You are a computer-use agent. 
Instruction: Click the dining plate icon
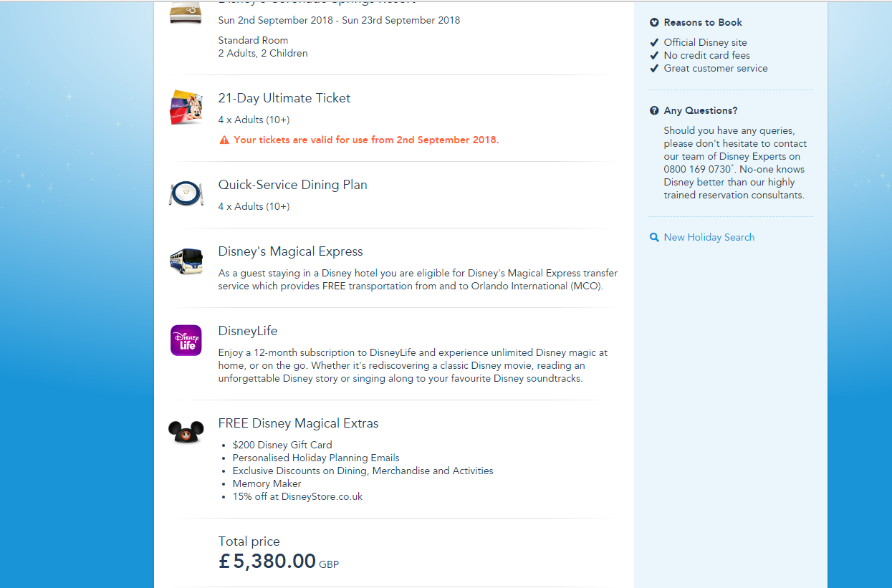pyautogui.click(x=186, y=193)
